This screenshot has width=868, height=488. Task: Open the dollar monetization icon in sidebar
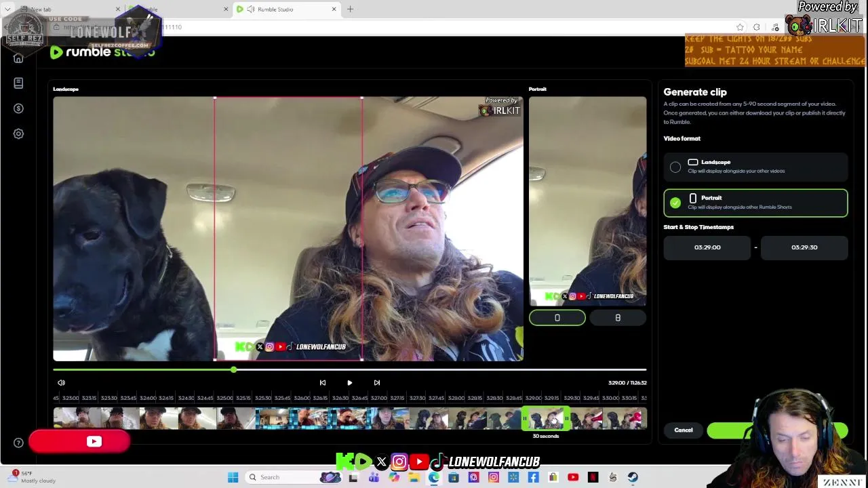pos(18,108)
